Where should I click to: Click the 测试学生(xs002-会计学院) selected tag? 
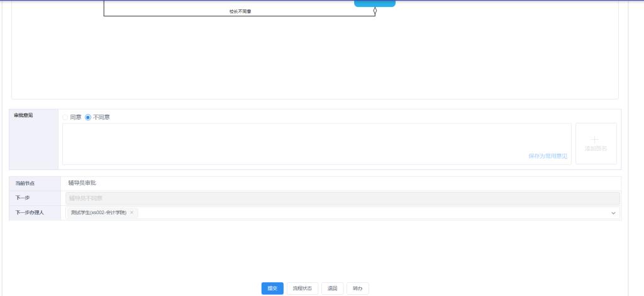point(98,213)
